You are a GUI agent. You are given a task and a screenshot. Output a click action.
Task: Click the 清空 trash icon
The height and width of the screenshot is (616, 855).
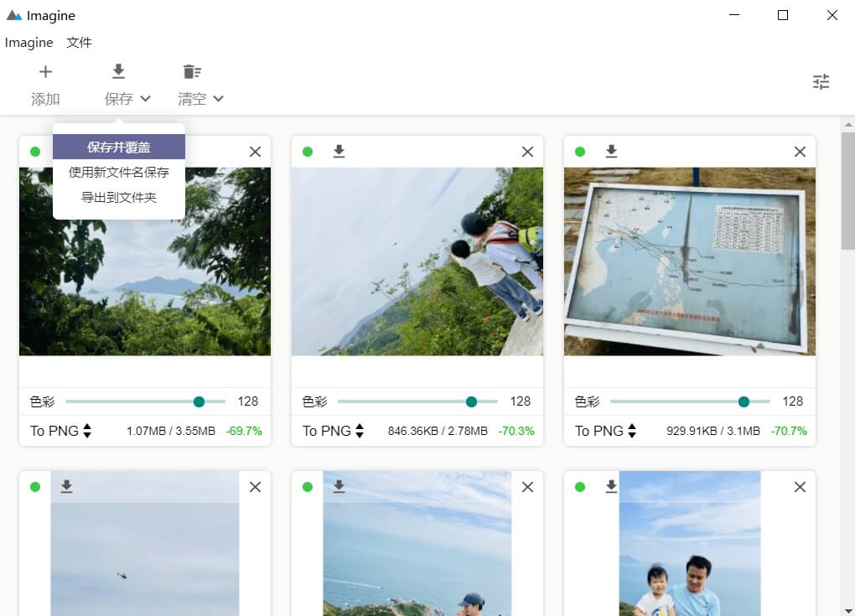[192, 71]
